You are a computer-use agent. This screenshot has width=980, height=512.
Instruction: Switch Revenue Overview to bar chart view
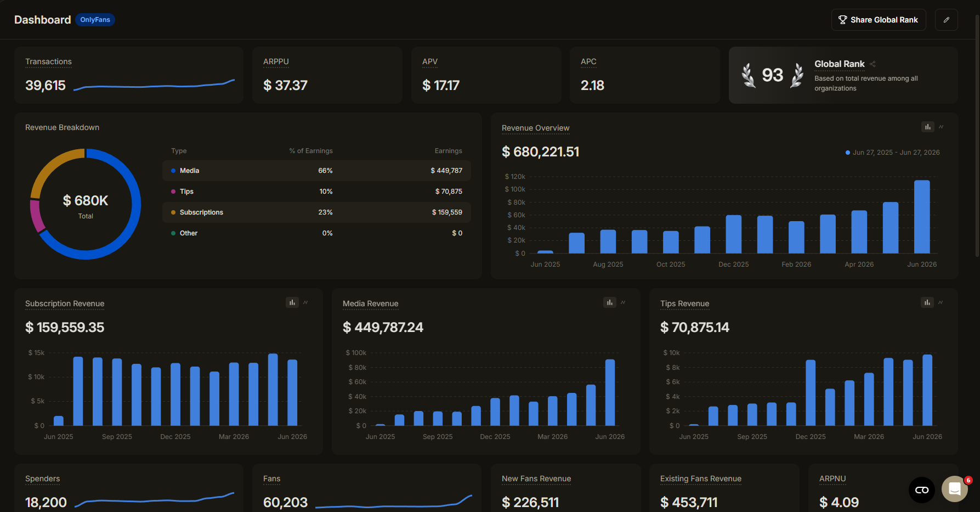pyautogui.click(x=927, y=127)
